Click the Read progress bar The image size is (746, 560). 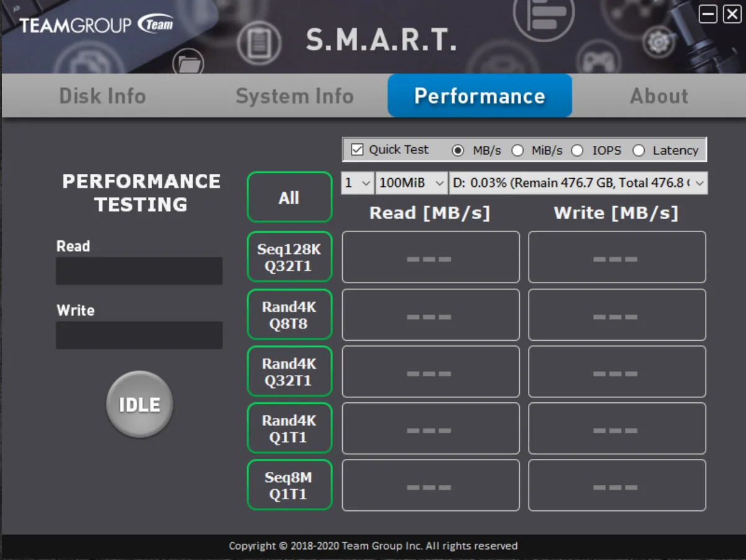(139, 271)
